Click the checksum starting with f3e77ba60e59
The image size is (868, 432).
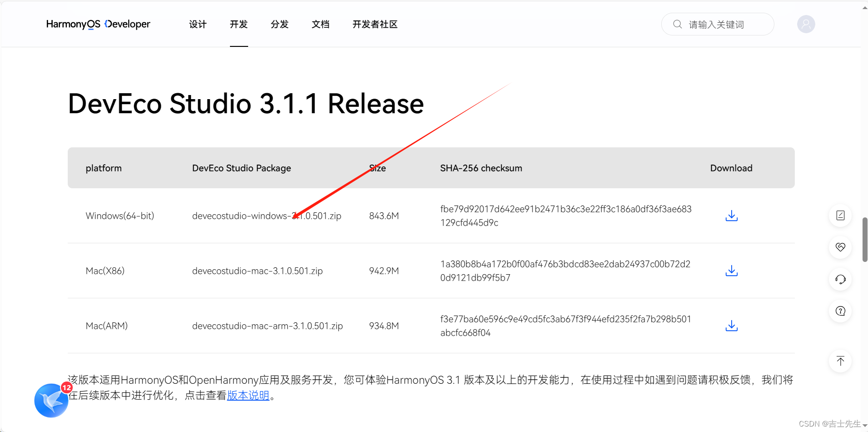pyautogui.click(x=566, y=326)
